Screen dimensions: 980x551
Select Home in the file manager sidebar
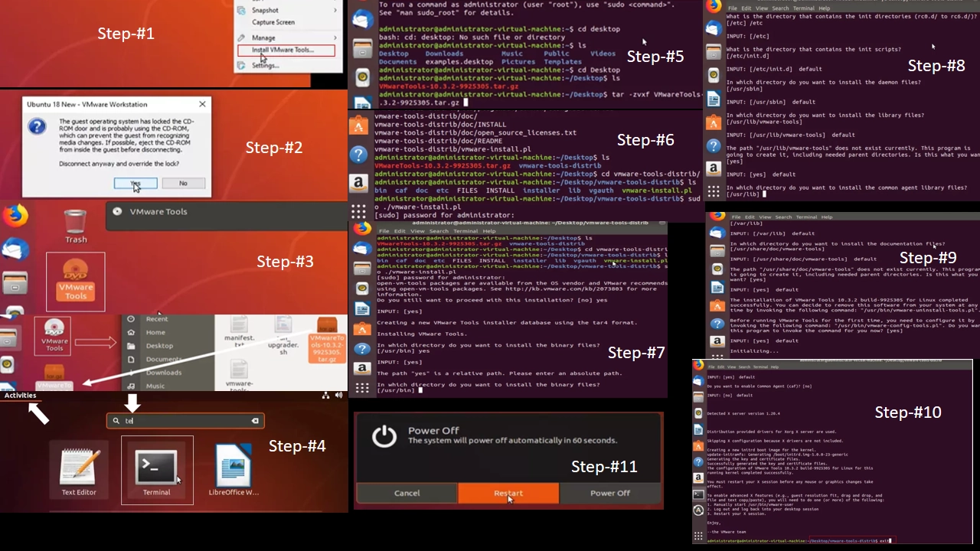pyautogui.click(x=155, y=332)
